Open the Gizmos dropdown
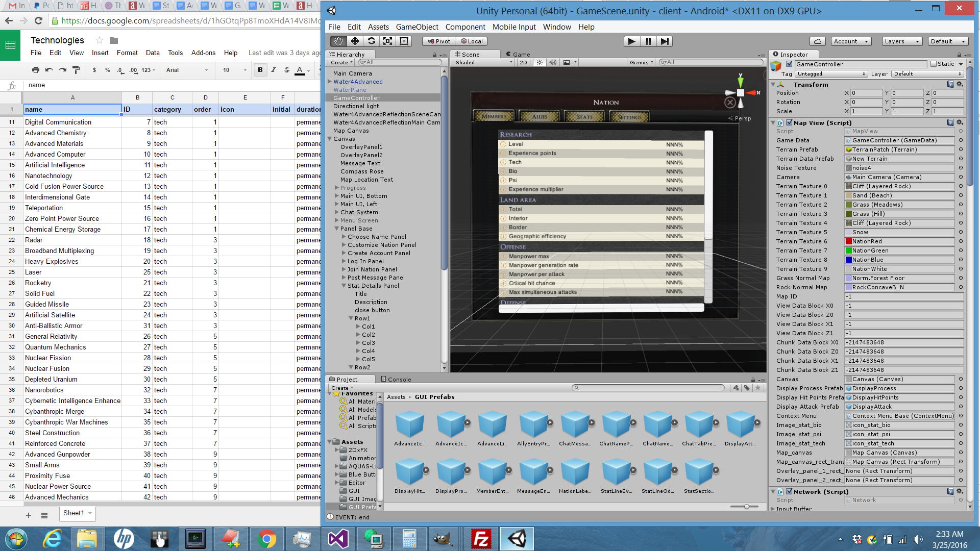 pyautogui.click(x=641, y=62)
